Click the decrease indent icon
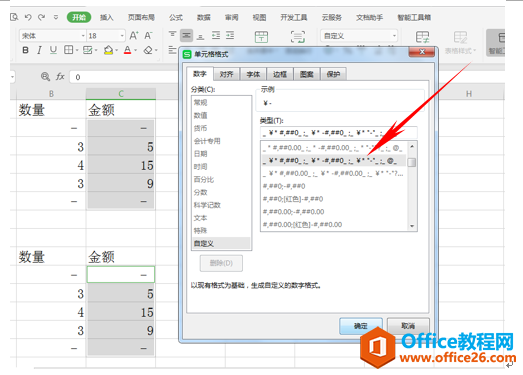Screen dimensions: 523x375 click(x=216, y=35)
